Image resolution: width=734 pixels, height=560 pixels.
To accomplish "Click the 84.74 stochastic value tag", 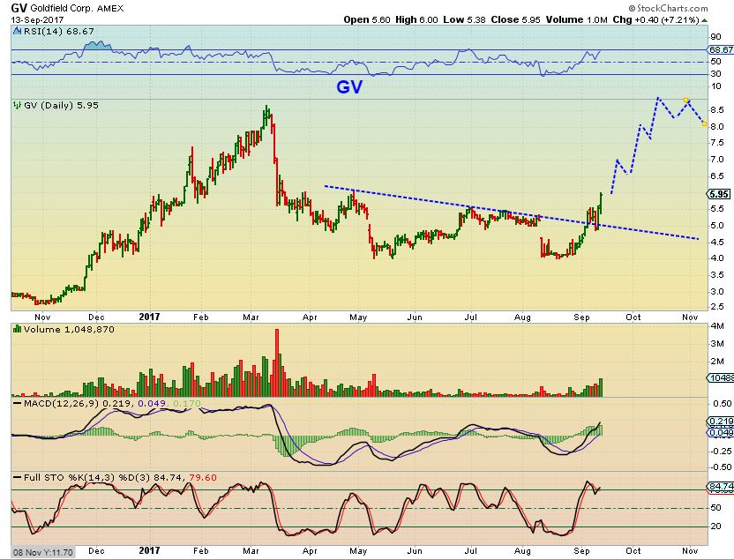I will pyautogui.click(x=721, y=487).
